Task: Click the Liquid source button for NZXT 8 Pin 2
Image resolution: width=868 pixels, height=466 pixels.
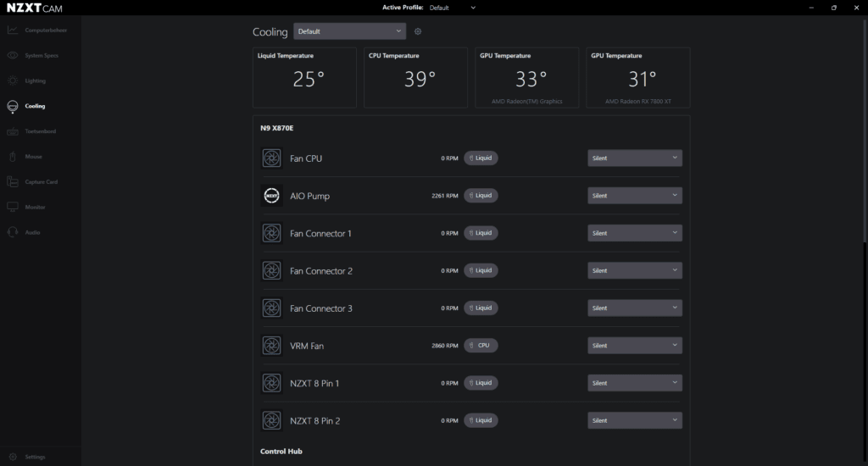Action: coord(481,420)
